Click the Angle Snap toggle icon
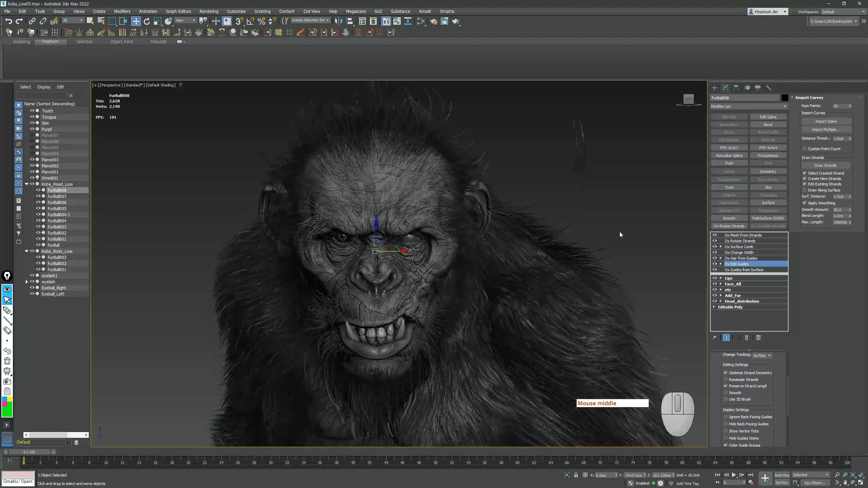The image size is (868, 488). 250,21
